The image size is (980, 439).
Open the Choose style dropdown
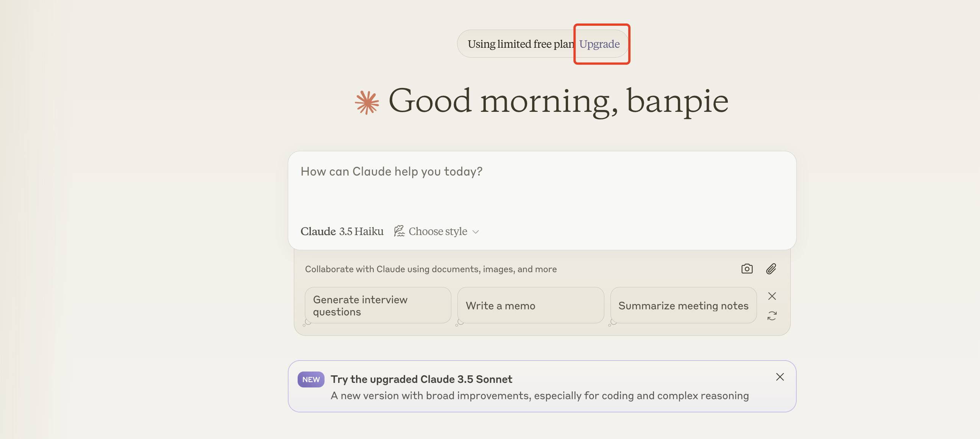click(x=437, y=231)
